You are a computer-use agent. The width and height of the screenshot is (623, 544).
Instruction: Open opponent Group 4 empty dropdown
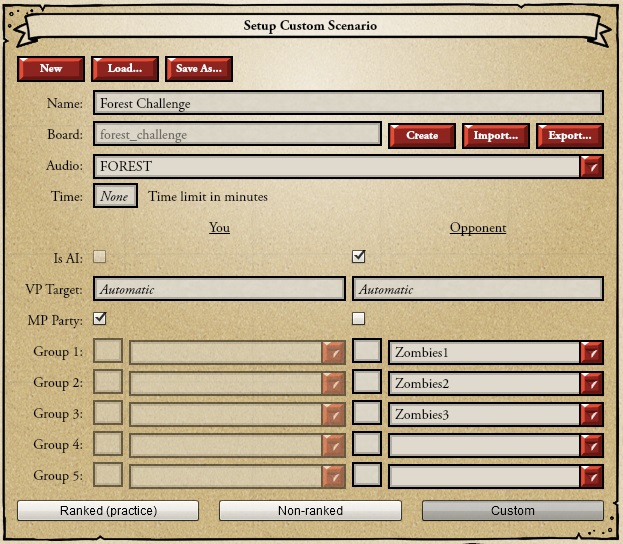pos(592,445)
